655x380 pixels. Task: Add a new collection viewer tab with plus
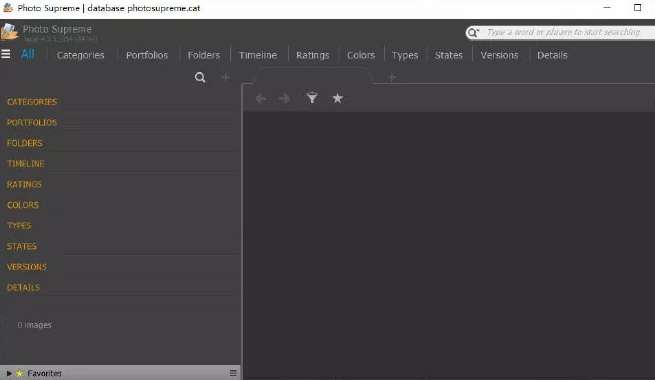(391, 77)
